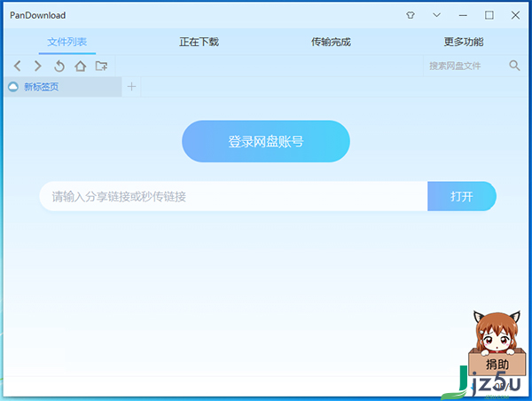Viewport: 532px width, 401px height.
Task: Open the skin (shirt) theme icon
Action: tap(411, 15)
